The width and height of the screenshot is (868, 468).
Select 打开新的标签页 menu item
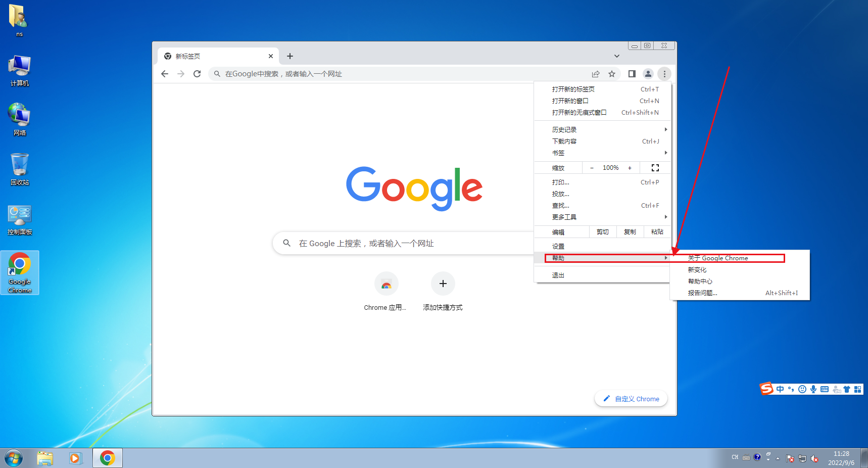tap(602, 89)
